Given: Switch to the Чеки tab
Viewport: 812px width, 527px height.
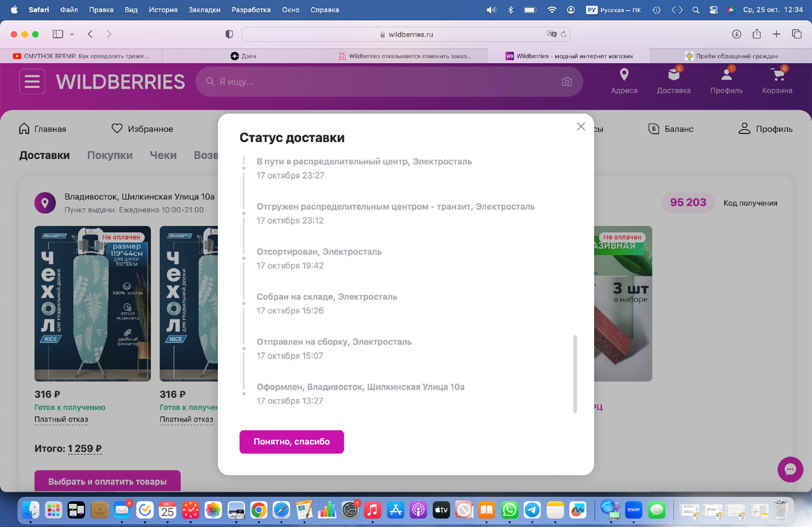Looking at the screenshot, I should [x=163, y=155].
